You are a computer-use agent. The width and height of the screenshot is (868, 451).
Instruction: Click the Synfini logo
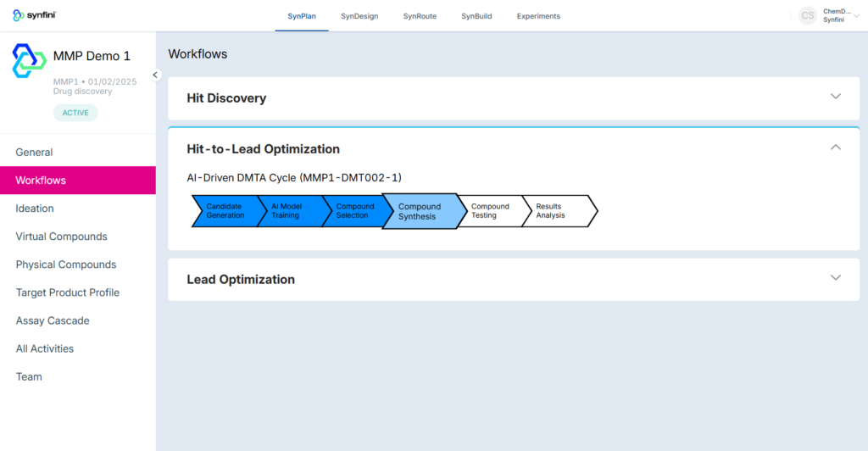(x=34, y=15)
